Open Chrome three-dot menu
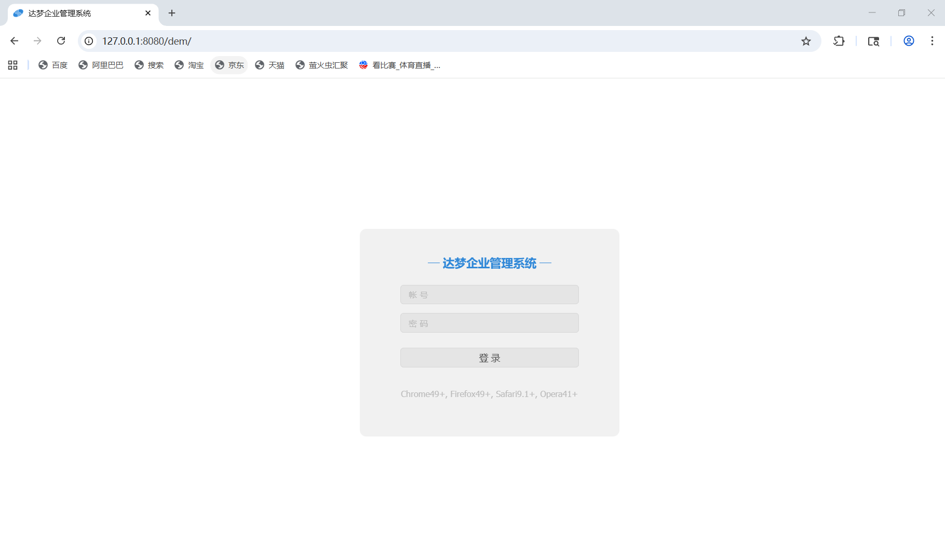 tap(933, 41)
